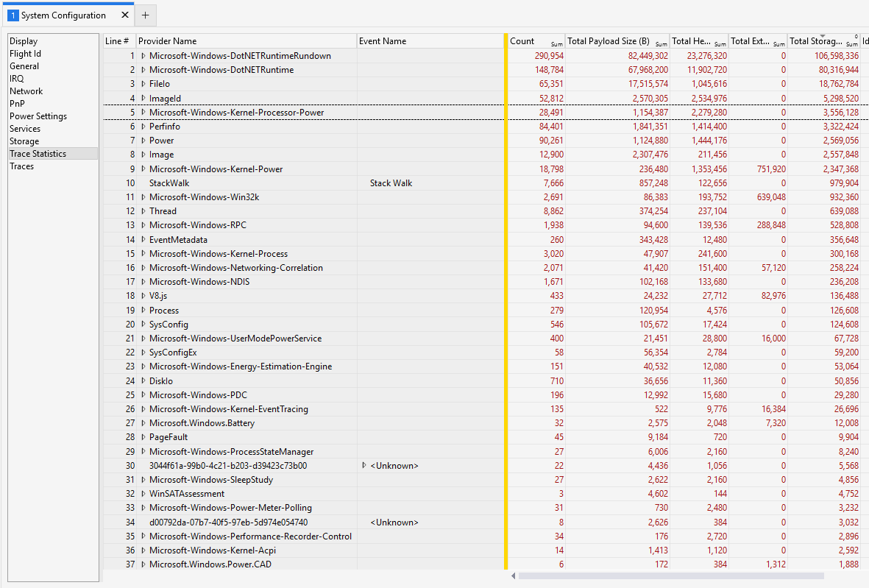
Task: Select the StackWalk provider row
Action: 169,183
